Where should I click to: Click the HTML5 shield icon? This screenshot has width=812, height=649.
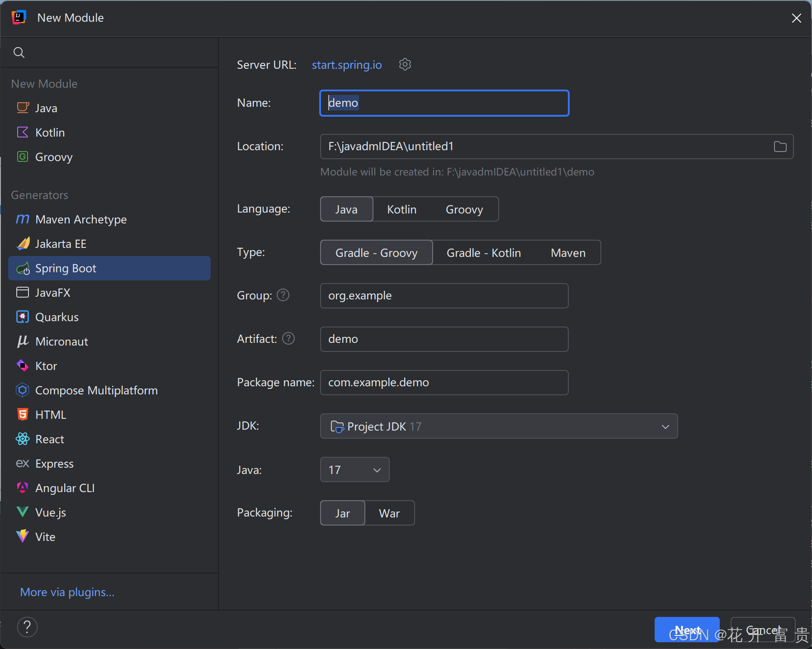click(x=23, y=414)
